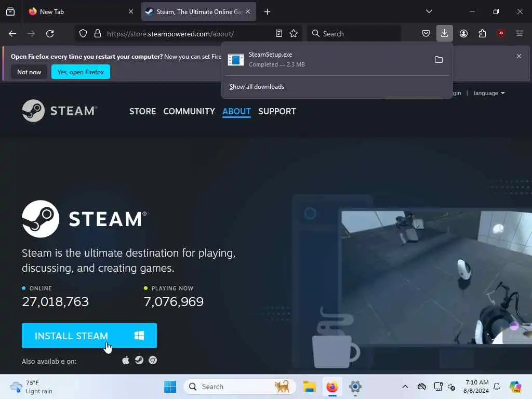This screenshot has width=532, height=399.
Task: Click the INSTALL STEAM button
Action: point(89,336)
